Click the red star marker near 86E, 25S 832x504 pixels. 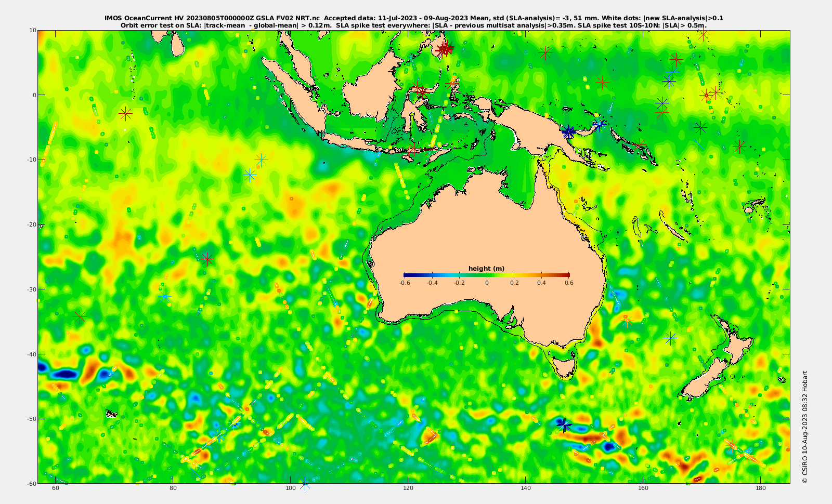207,258
